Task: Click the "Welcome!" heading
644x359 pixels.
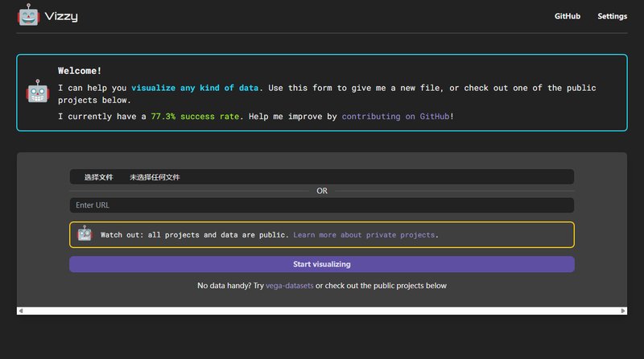Action: 80,71
